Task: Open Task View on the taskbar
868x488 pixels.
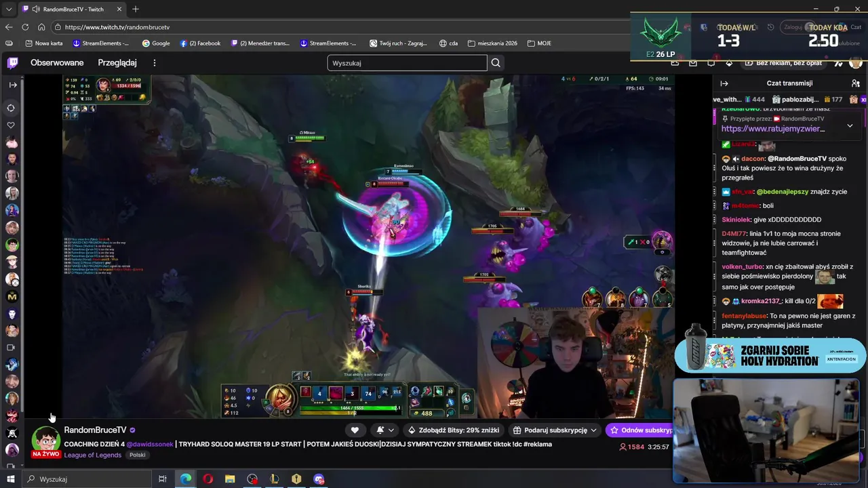Action: (x=163, y=479)
